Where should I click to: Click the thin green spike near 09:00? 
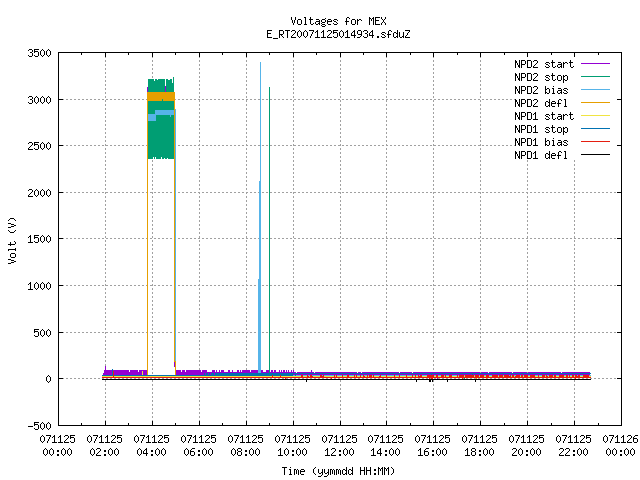pyautogui.click(x=269, y=229)
